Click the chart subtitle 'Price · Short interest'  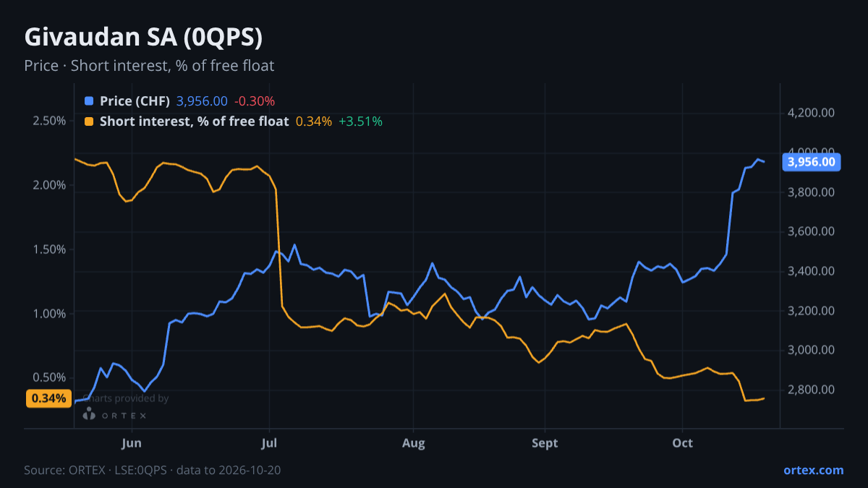pyautogui.click(x=149, y=66)
